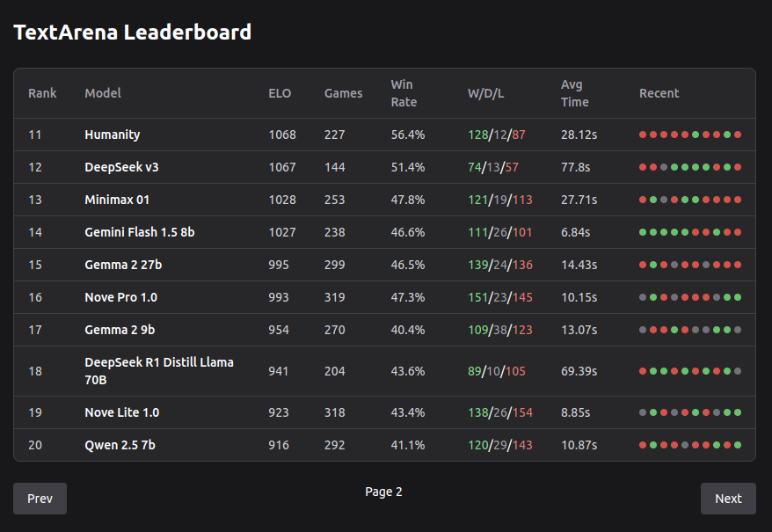772x532 pixels.
Task: Select the Page 2 indicator text
Action: [x=383, y=492]
